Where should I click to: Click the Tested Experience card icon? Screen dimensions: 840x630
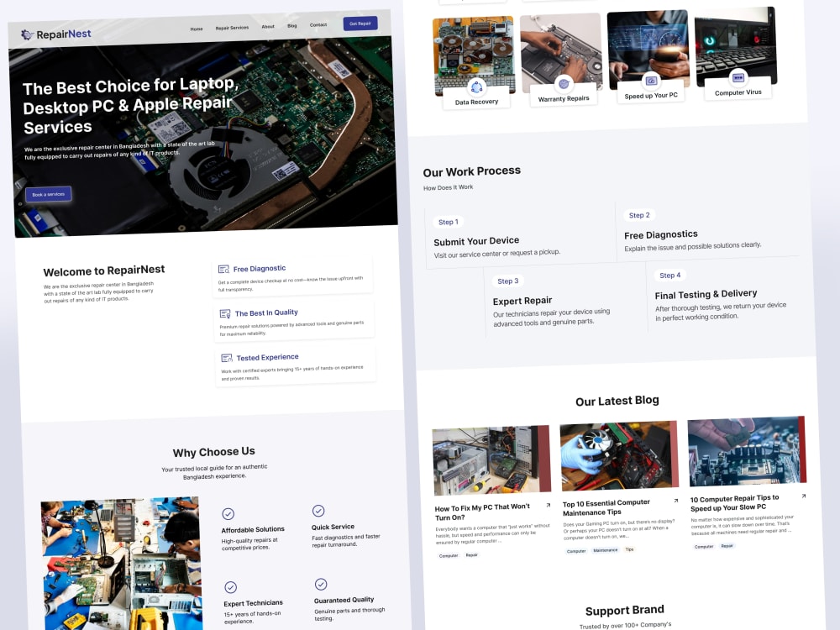[x=227, y=358]
